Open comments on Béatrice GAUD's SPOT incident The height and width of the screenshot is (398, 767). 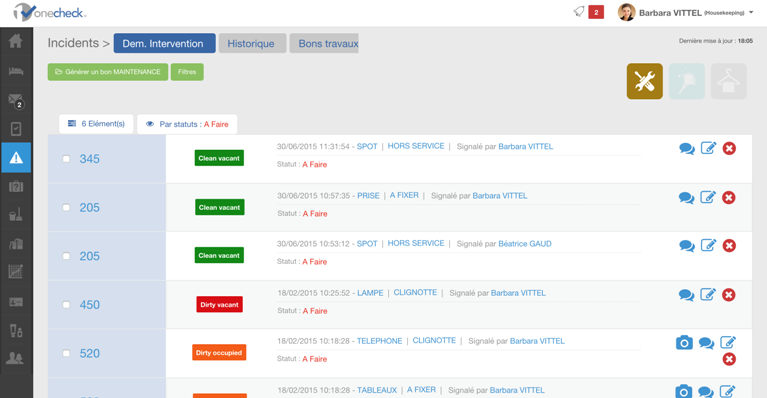click(687, 246)
